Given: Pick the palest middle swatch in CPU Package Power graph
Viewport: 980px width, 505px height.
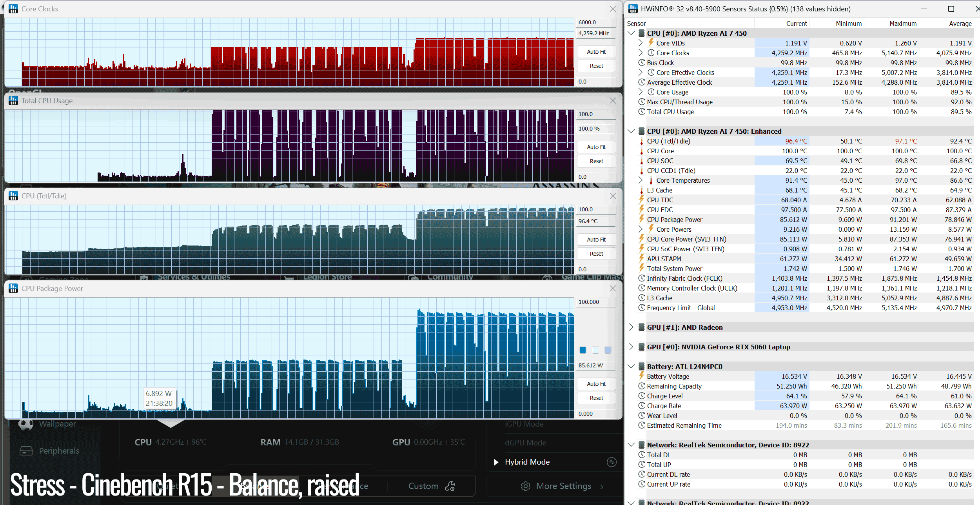Looking at the screenshot, I should pos(595,350).
